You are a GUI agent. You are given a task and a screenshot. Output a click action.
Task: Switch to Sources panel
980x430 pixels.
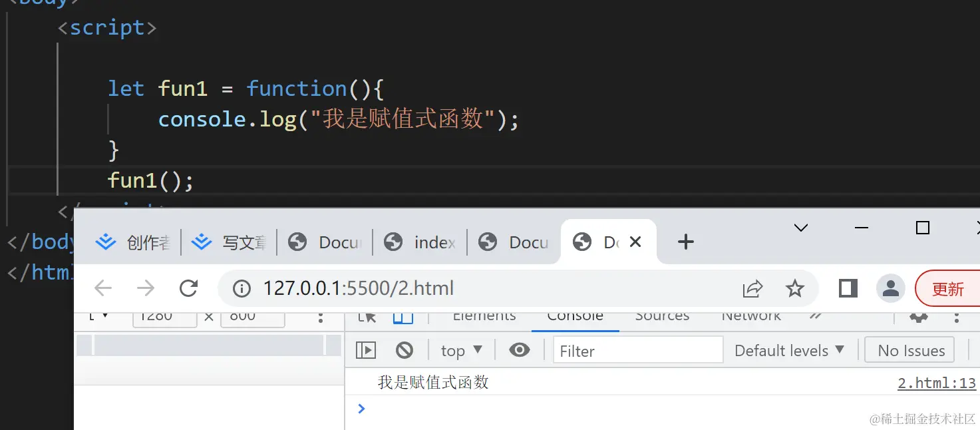pyautogui.click(x=662, y=317)
